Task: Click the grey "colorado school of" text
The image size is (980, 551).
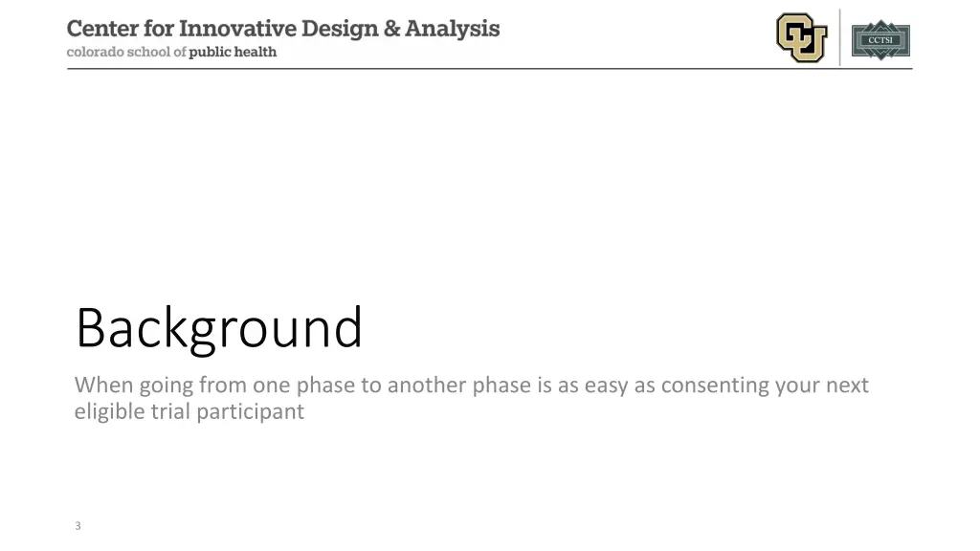Action: point(126,52)
